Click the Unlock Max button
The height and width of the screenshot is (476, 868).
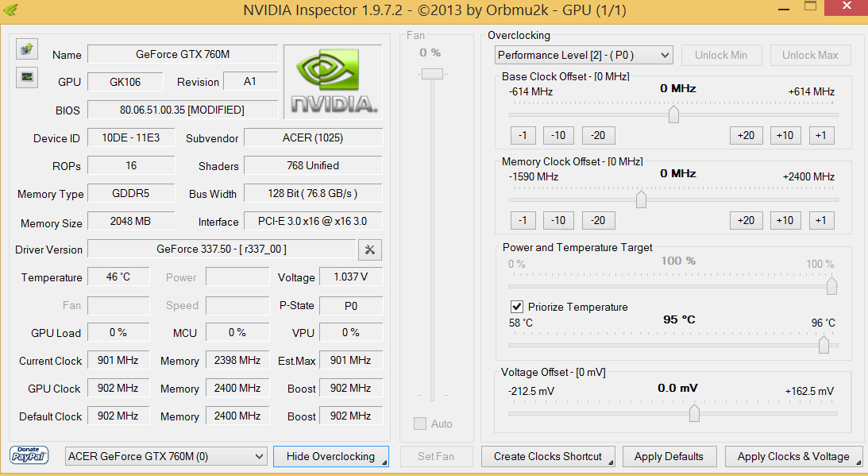tap(810, 55)
